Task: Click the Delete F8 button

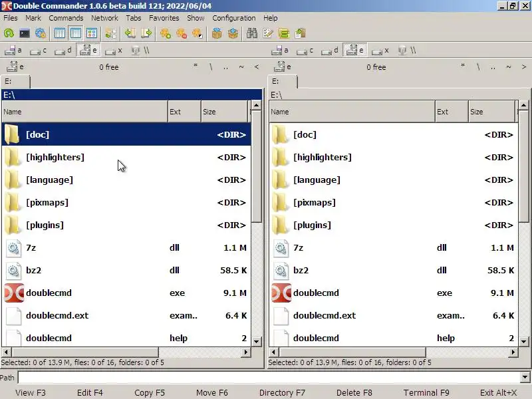Action: (354, 392)
